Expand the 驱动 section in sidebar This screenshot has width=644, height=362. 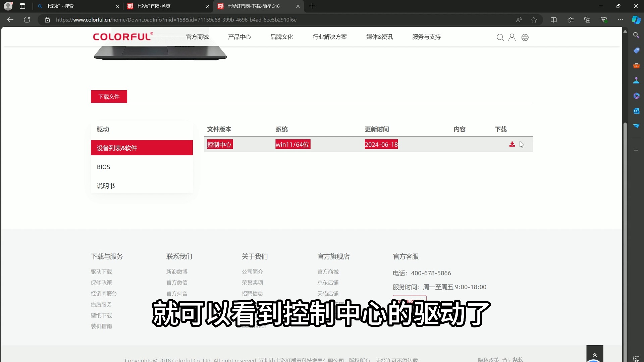[x=103, y=129]
